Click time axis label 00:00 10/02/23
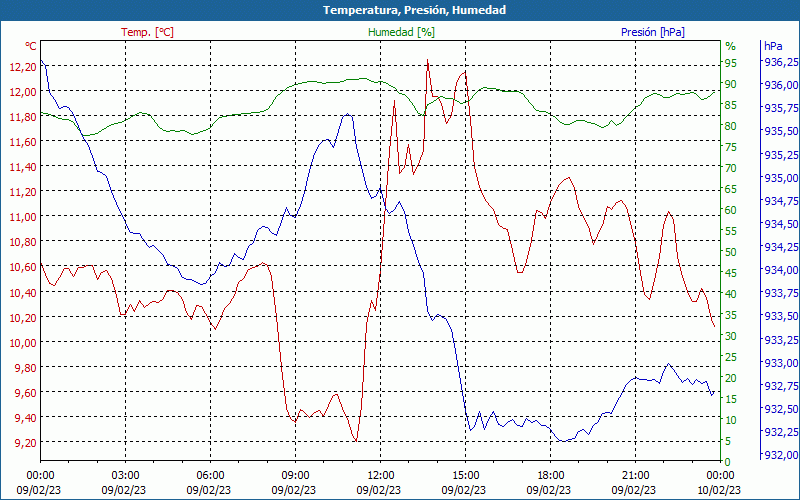The image size is (800, 500). coord(718,483)
